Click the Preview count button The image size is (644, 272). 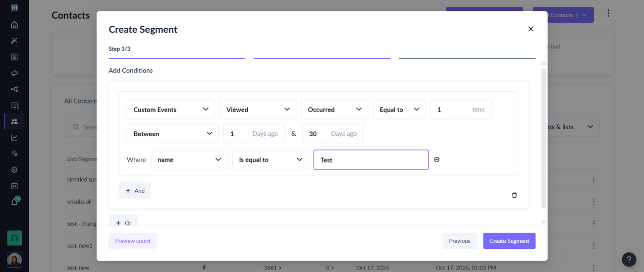(x=133, y=241)
